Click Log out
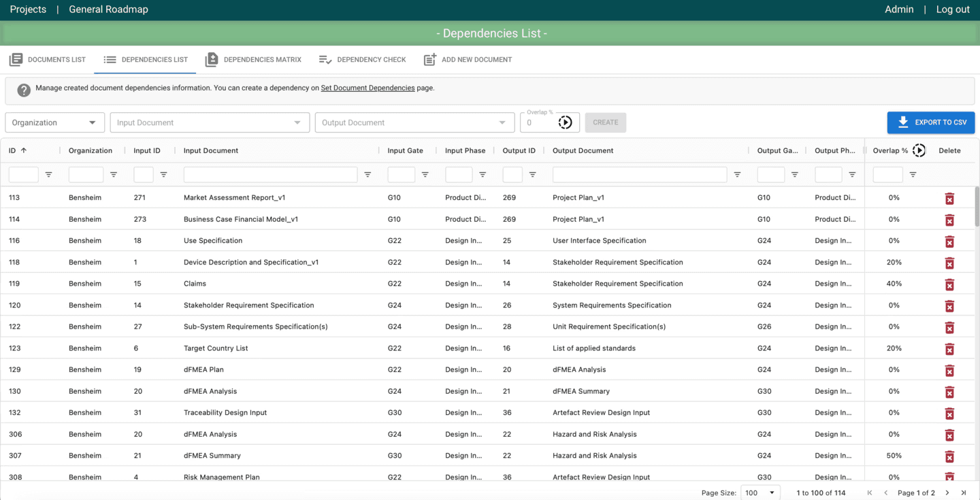 [x=953, y=10]
